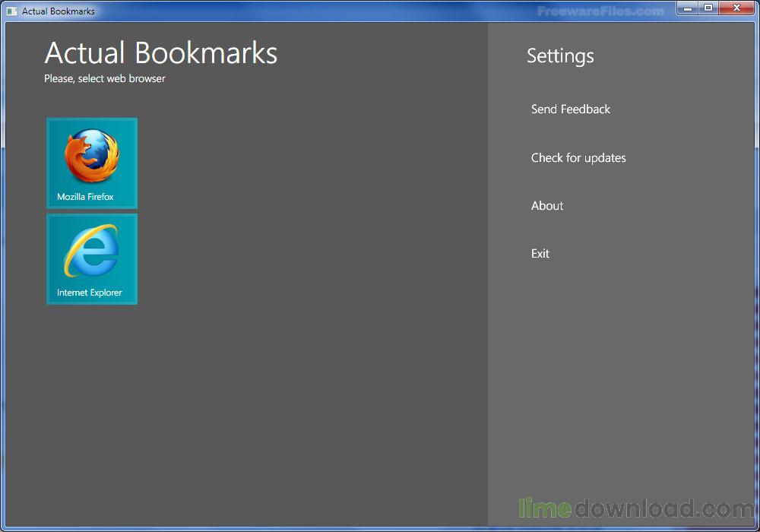Click the large 'Actual Bookmarks' page heading
Screen dimensions: 760x532
(x=161, y=53)
